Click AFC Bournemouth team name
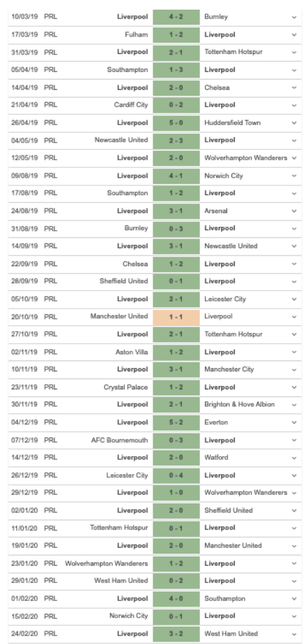This screenshot has height=644, width=304. [119, 440]
